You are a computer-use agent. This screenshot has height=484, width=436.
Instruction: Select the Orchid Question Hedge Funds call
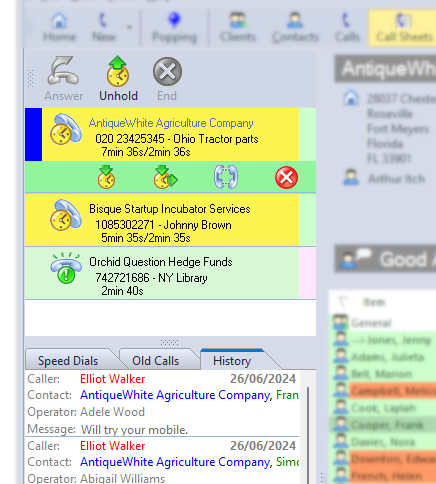170,273
